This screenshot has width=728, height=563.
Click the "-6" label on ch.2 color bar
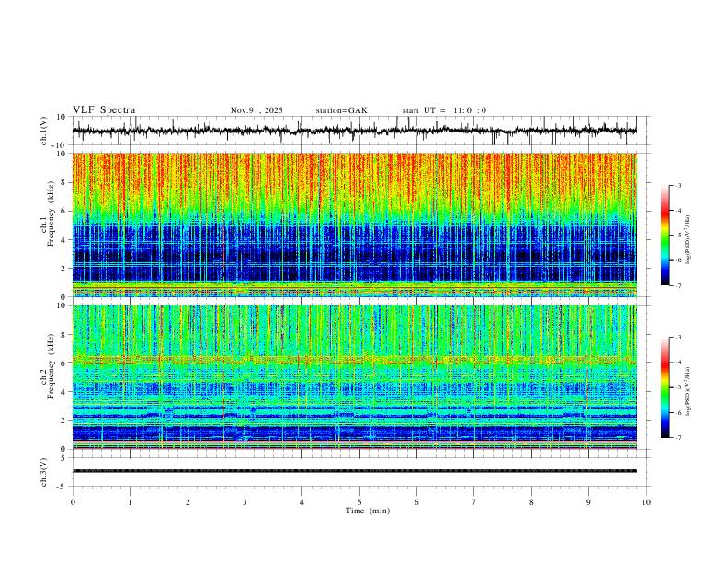(678, 412)
